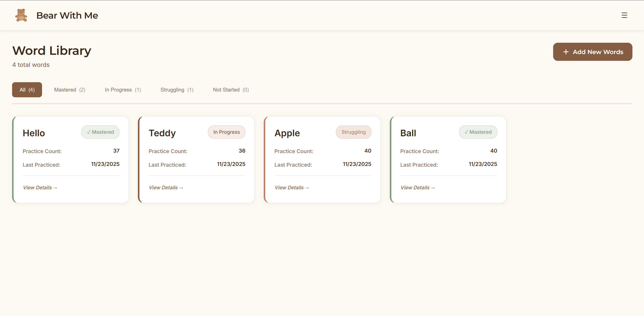This screenshot has height=316, width=644.
Task: Click the Apple word card title
Action: [x=287, y=133]
